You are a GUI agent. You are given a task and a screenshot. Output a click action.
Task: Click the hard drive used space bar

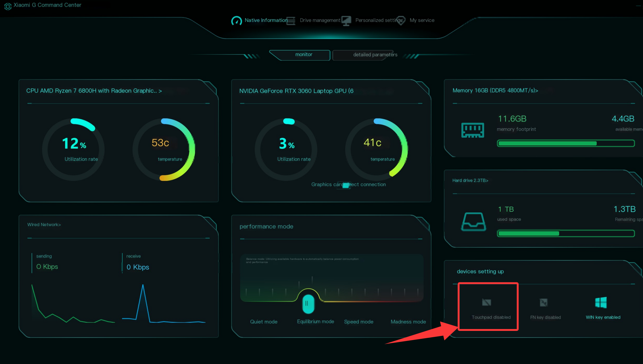pos(566,234)
